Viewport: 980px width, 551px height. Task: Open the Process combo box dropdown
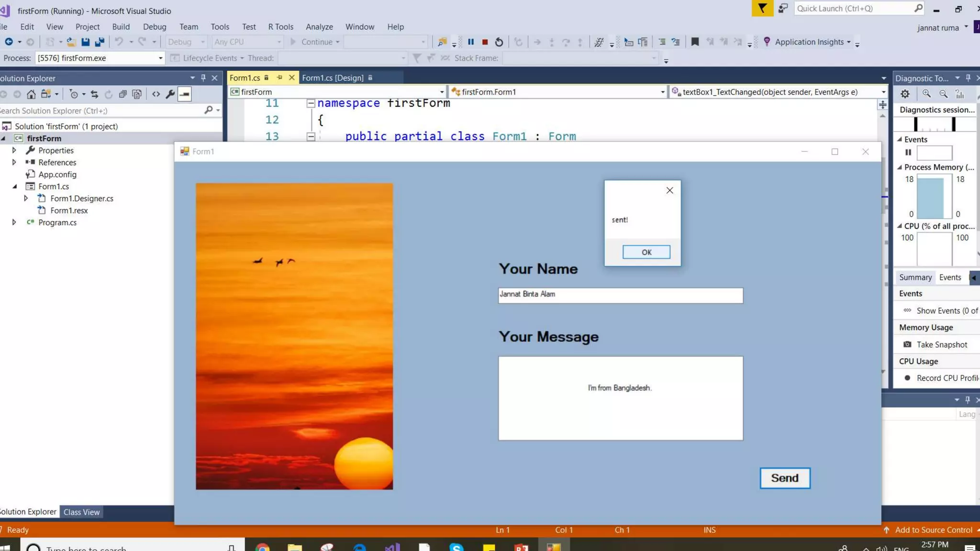pos(160,58)
